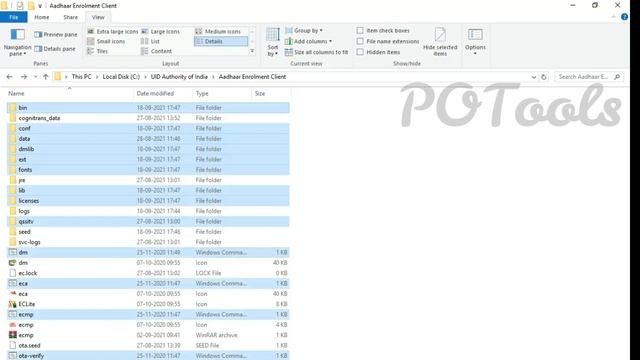Select the conf folder
Screen dimensions: 640x360
click(x=148, y=129)
